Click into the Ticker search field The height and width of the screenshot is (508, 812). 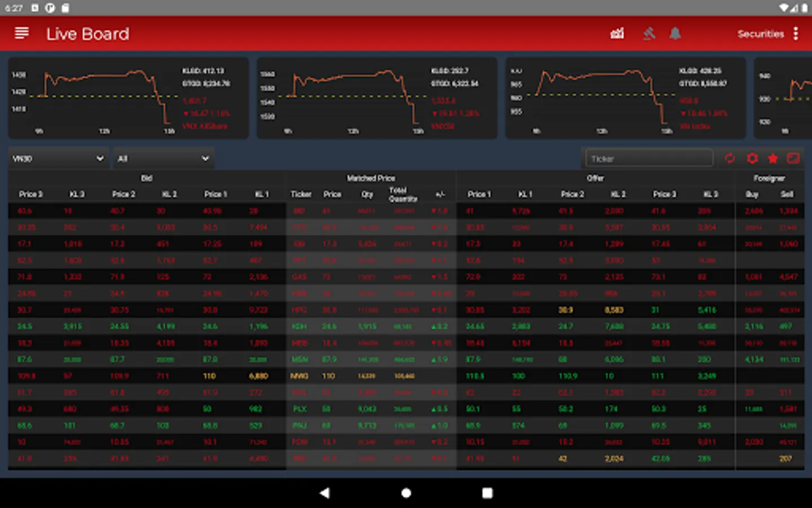(648, 159)
